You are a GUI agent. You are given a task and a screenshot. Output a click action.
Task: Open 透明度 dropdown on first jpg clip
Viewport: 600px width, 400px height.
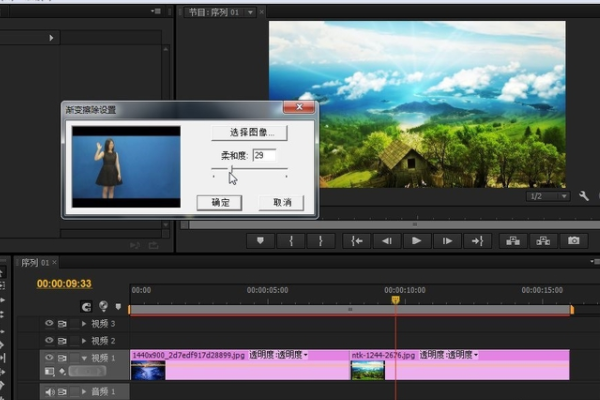coord(306,355)
